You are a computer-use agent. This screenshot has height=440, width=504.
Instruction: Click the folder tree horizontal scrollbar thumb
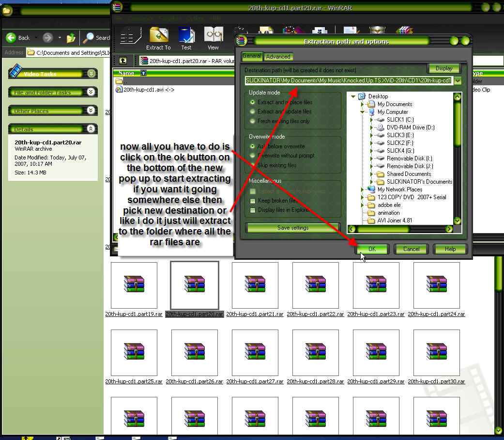click(383, 229)
